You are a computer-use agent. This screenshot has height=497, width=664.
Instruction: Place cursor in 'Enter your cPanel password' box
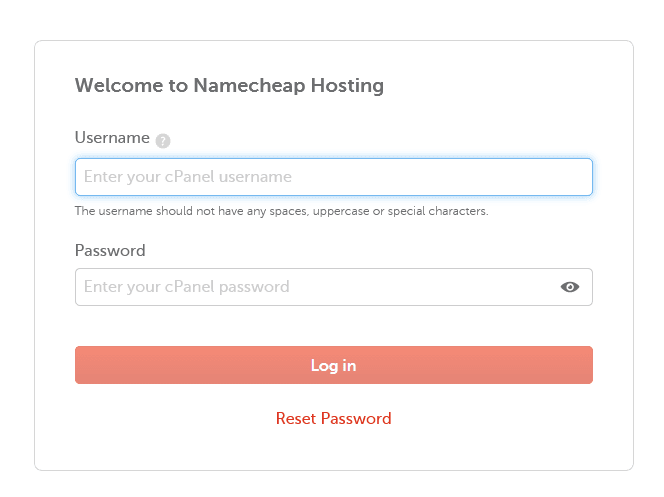[x=334, y=287]
